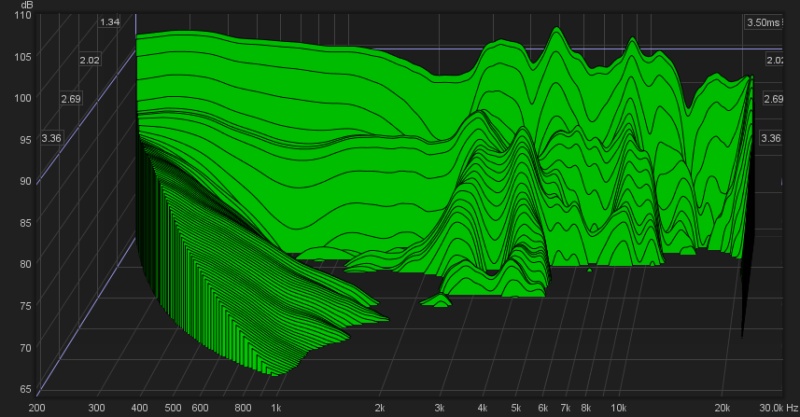The height and width of the screenshot is (417, 800).
Task: Click the 200 frequency axis label
Action: click(37, 408)
